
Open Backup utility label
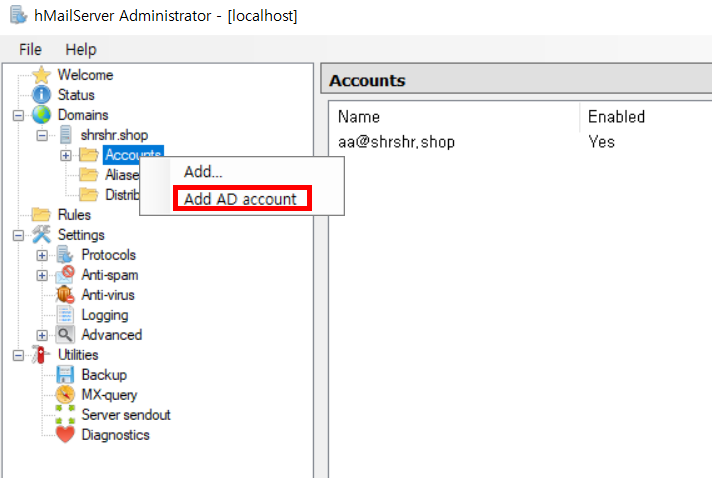coord(104,375)
